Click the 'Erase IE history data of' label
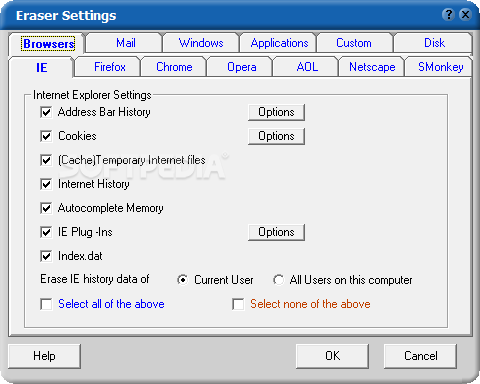This screenshot has height=384, width=480. 95,279
